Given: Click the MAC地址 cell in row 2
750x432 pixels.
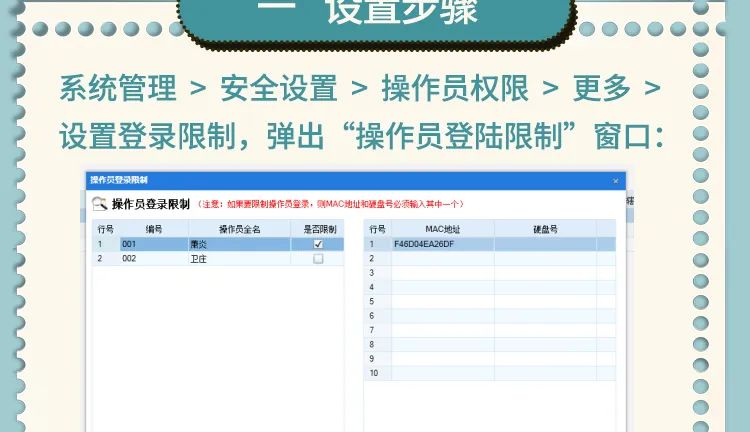Looking at the screenshot, I should (441, 258).
